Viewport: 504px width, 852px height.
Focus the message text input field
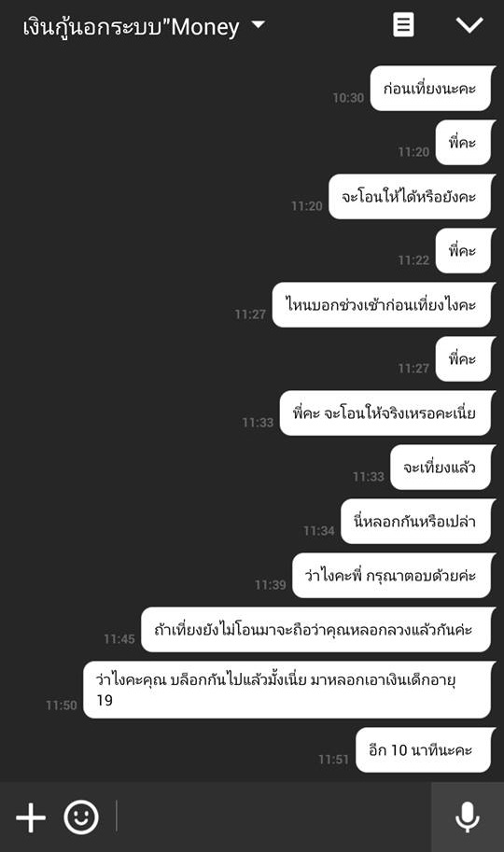(272, 817)
